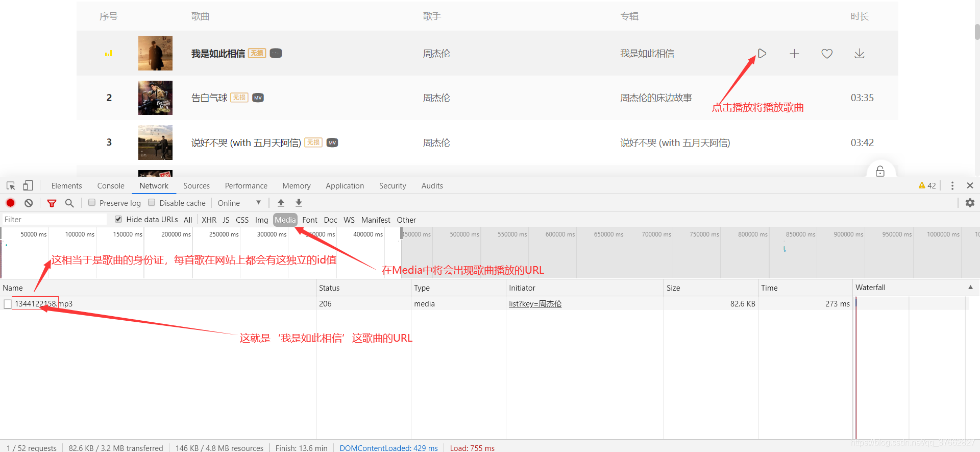Viewport: 980px width, 452px height.
Task: Download 我是如此相信 with the download arrow icon
Action: [860, 54]
